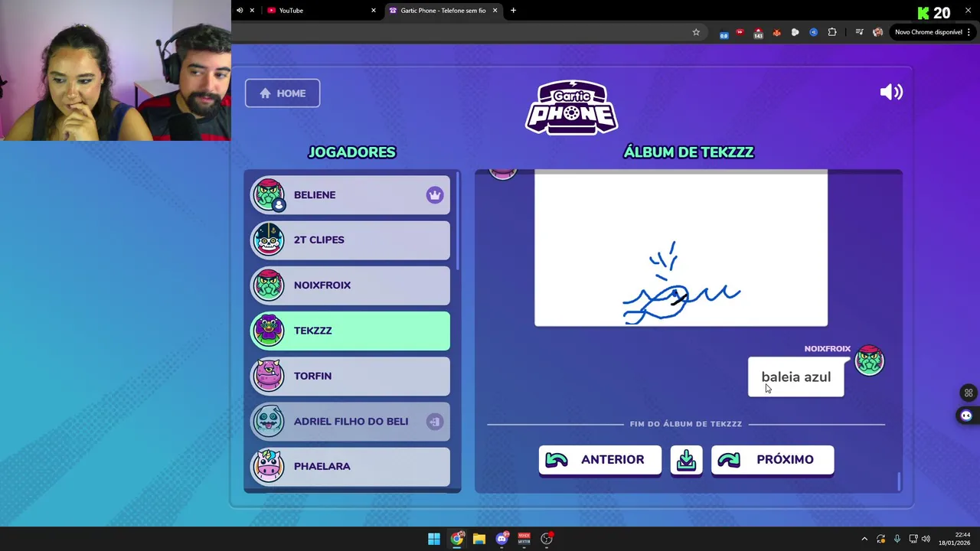The height and width of the screenshot is (551, 980).
Task: Select player 2T CLIPES
Action: click(x=351, y=240)
